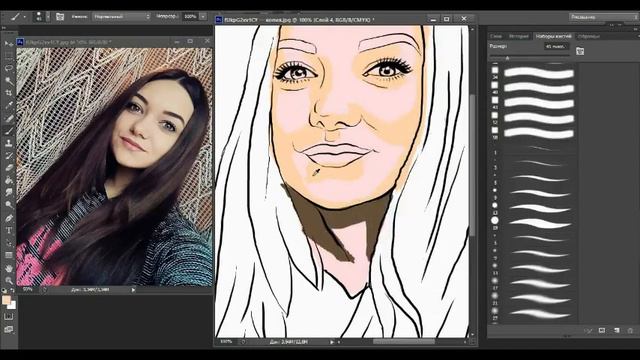Viewport: 640px width, 360px height.
Task: Select the Eyedropper tool
Action: [9, 105]
